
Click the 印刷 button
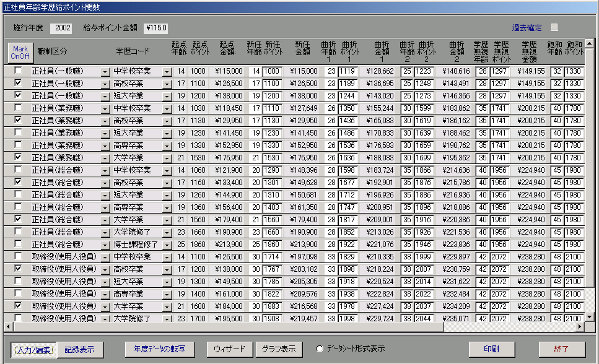[492, 349]
